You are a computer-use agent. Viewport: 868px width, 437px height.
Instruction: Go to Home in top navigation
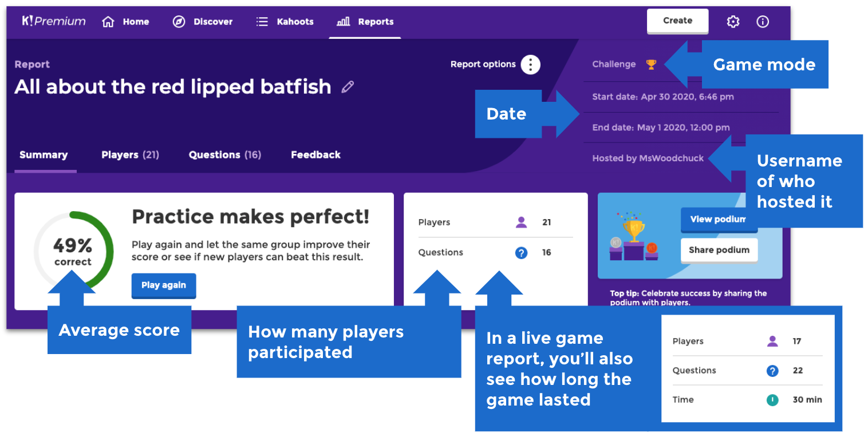[125, 22]
